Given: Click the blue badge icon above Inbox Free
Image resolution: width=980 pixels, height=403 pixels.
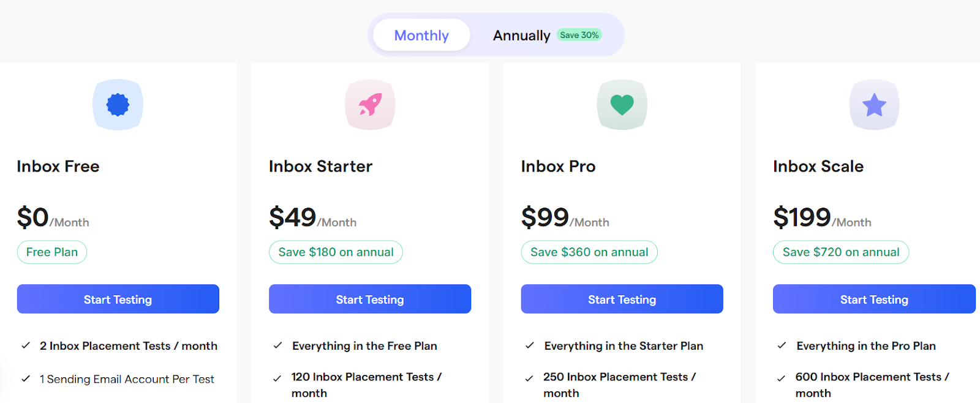Looking at the screenshot, I should coord(118,104).
